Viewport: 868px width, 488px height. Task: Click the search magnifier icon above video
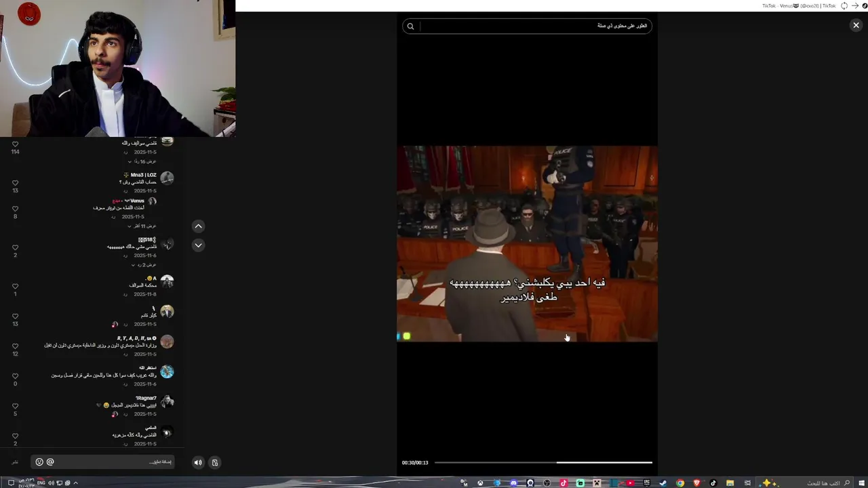point(410,26)
